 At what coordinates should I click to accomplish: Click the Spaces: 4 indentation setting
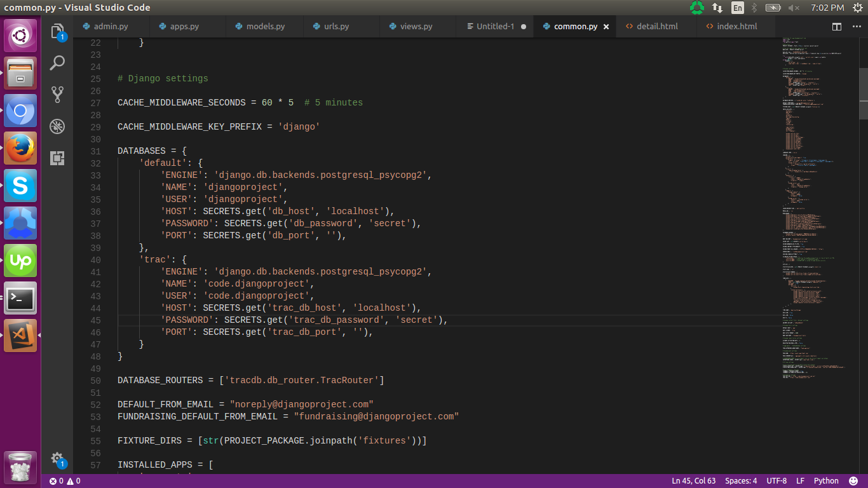tap(741, 481)
